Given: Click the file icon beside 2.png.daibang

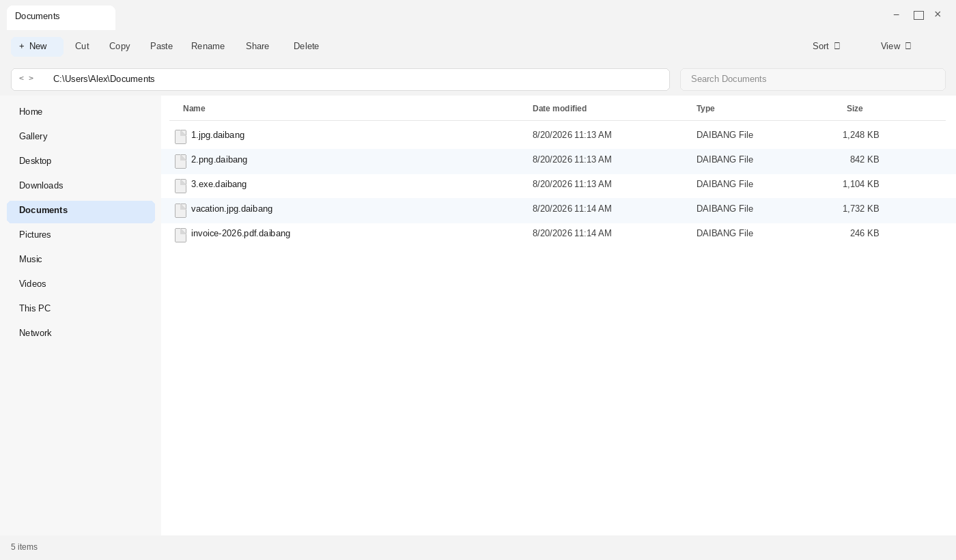Looking at the screenshot, I should pos(181,161).
